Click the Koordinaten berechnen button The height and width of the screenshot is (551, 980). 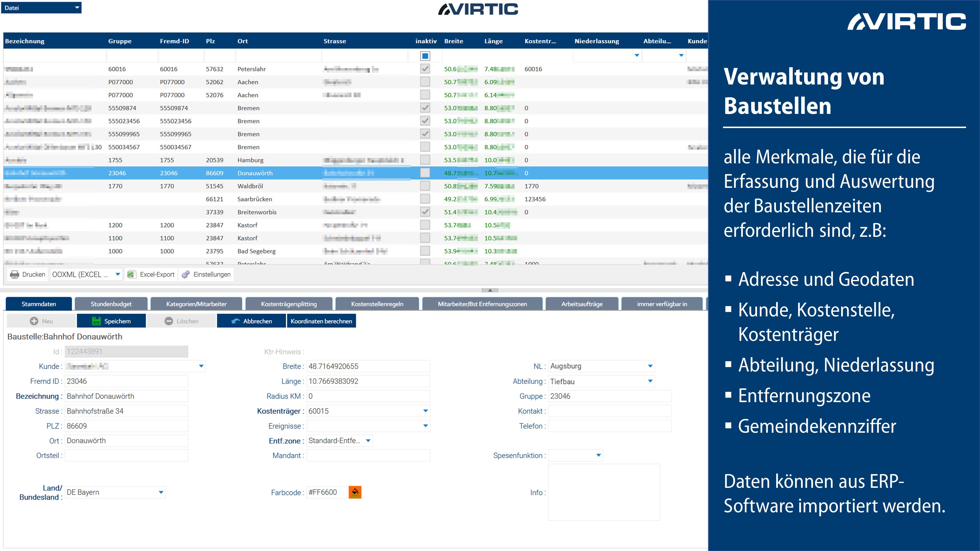321,321
